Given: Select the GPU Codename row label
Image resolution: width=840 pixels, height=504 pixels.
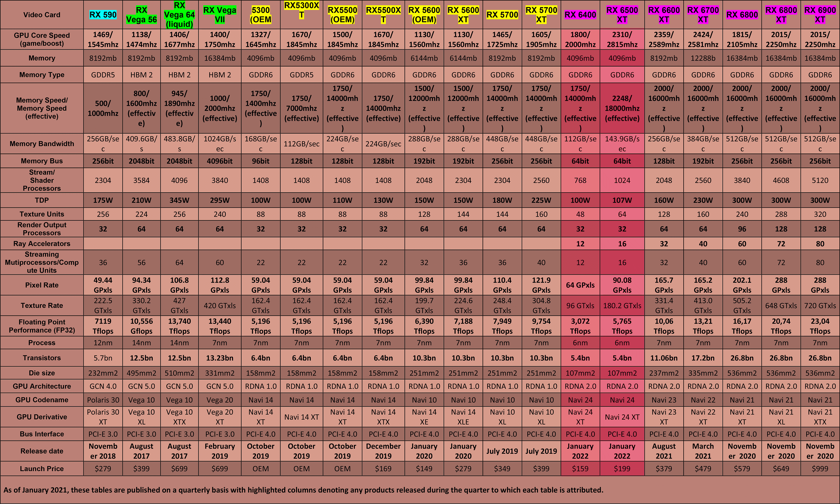Looking at the screenshot, I should [x=42, y=400].
